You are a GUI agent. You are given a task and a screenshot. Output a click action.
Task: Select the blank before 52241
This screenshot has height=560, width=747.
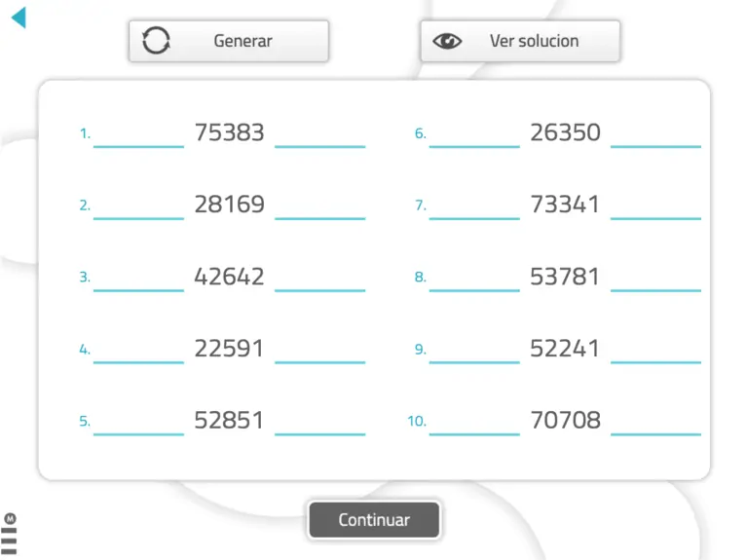474,352
